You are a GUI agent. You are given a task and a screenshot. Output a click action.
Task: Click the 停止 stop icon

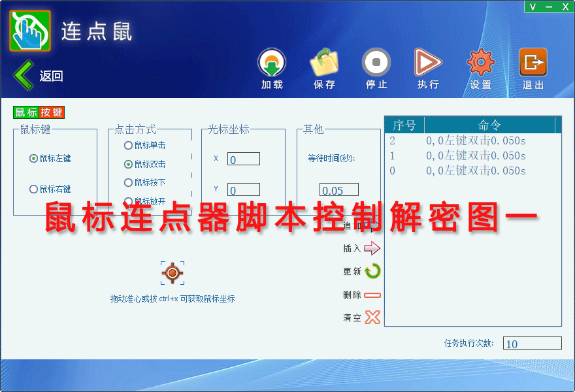coord(376,63)
